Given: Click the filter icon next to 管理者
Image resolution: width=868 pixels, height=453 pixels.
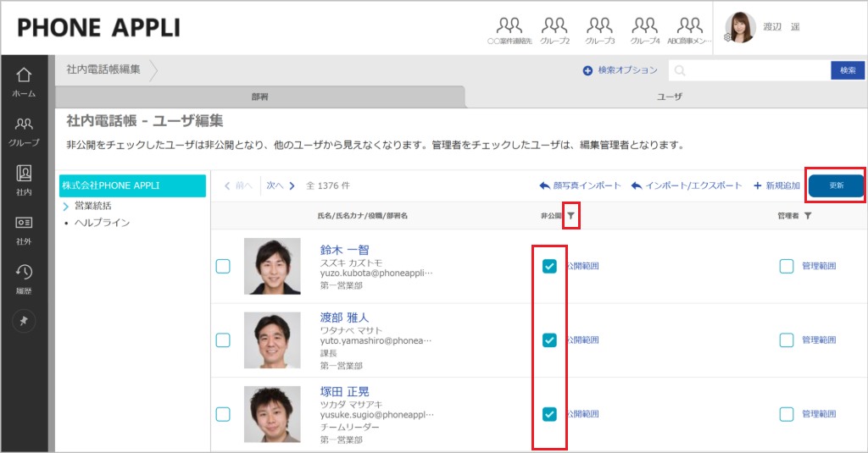Looking at the screenshot, I should click(808, 217).
